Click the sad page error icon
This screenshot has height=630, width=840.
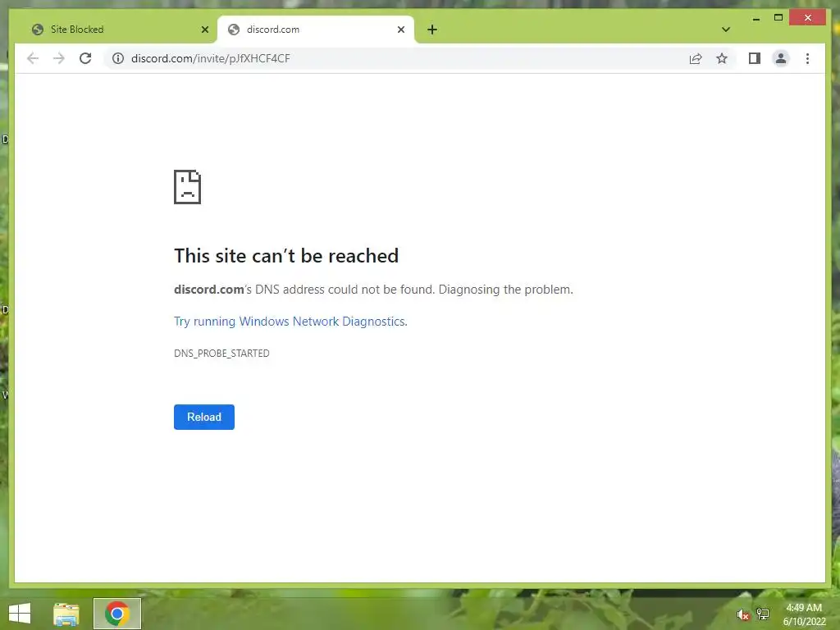click(x=188, y=187)
